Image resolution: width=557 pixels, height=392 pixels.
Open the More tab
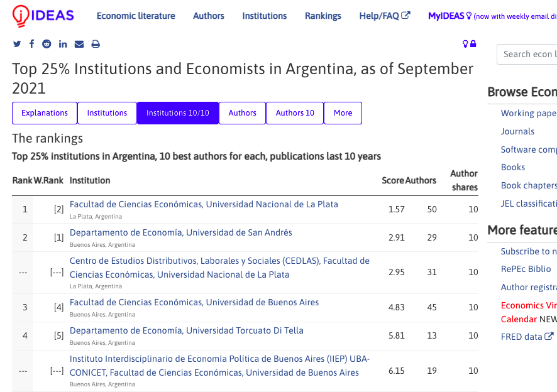[x=343, y=113]
